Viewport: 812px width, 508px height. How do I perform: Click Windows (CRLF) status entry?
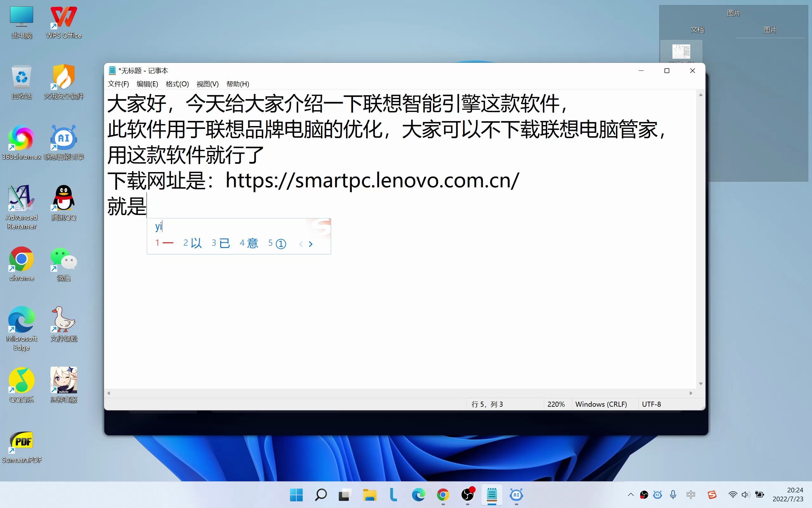(601, 404)
